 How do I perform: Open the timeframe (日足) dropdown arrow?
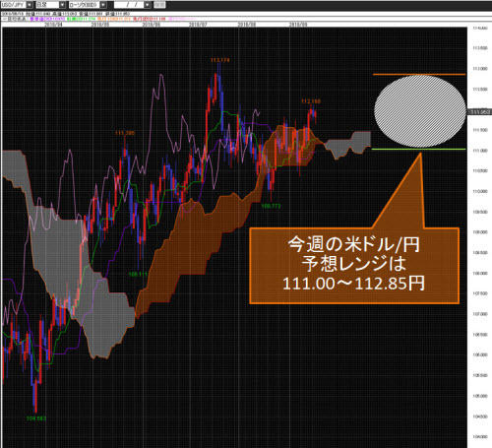[x=62, y=5]
